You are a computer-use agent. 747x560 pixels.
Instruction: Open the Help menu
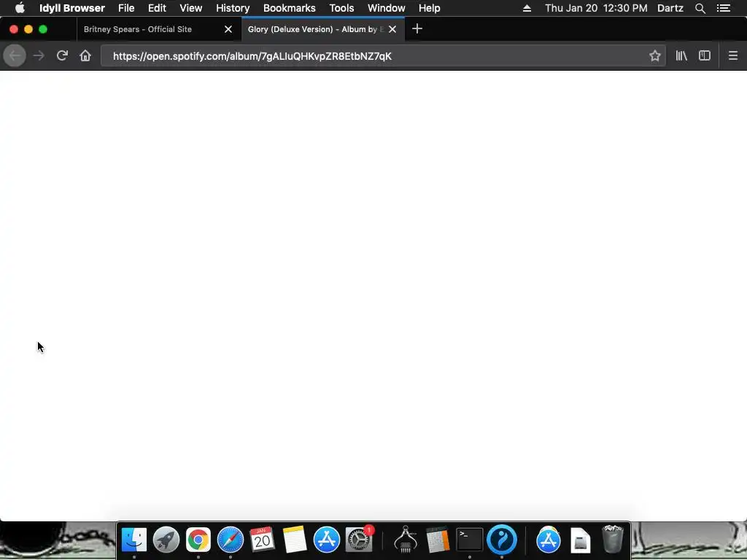click(429, 8)
